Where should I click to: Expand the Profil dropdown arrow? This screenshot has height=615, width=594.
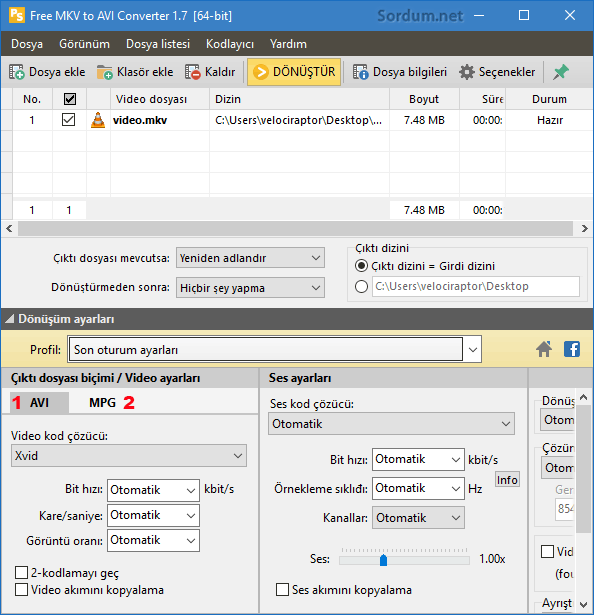tap(473, 349)
